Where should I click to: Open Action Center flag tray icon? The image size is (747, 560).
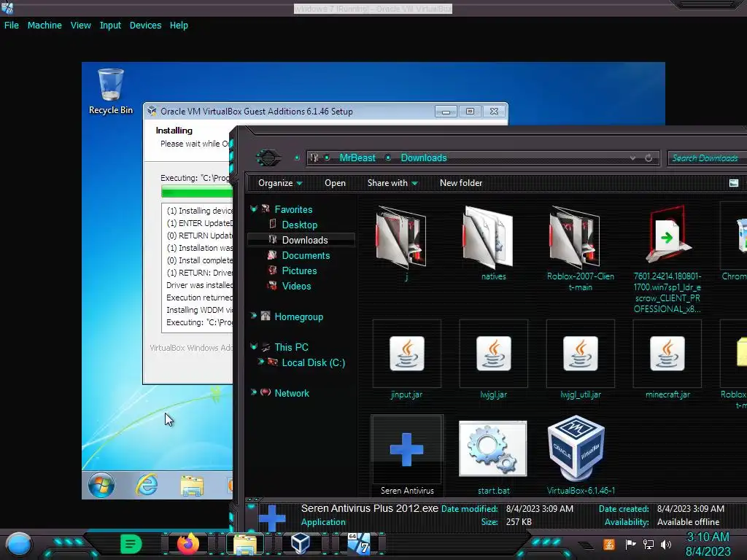[630, 544]
